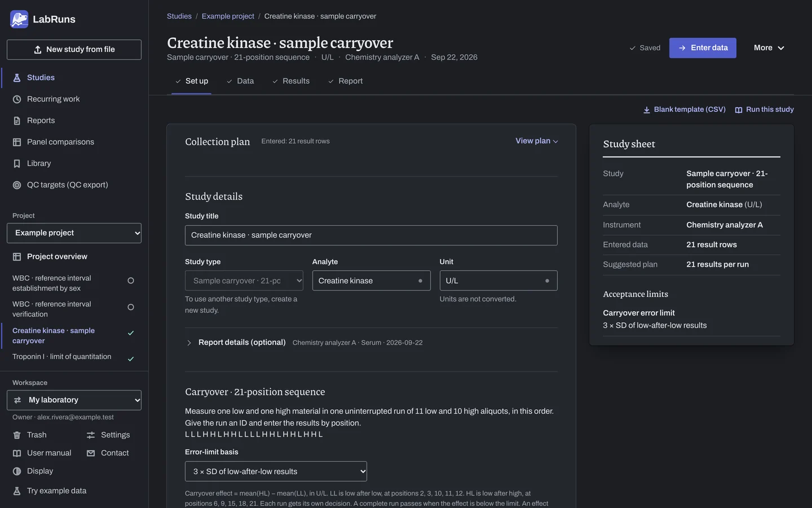The height and width of the screenshot is (508, 812).
Task: Click the Display half-circle icon
Action: point(17,471)
